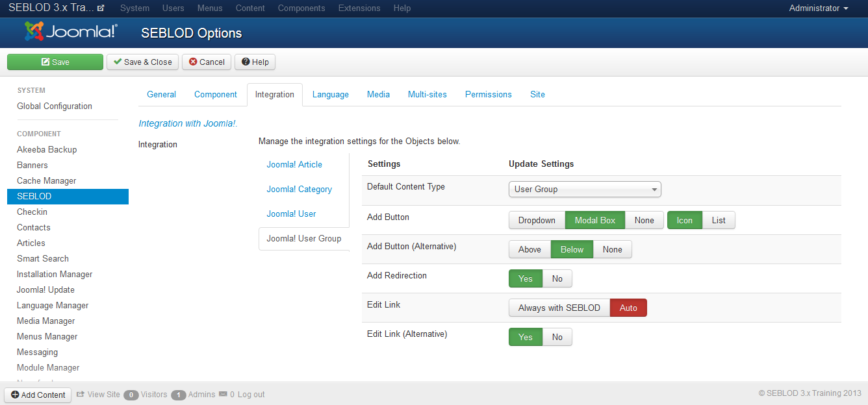Switch to the Media tab
The width and height of the screenshot is (868, 405).
pyautogui.click(x=378, y=94)
